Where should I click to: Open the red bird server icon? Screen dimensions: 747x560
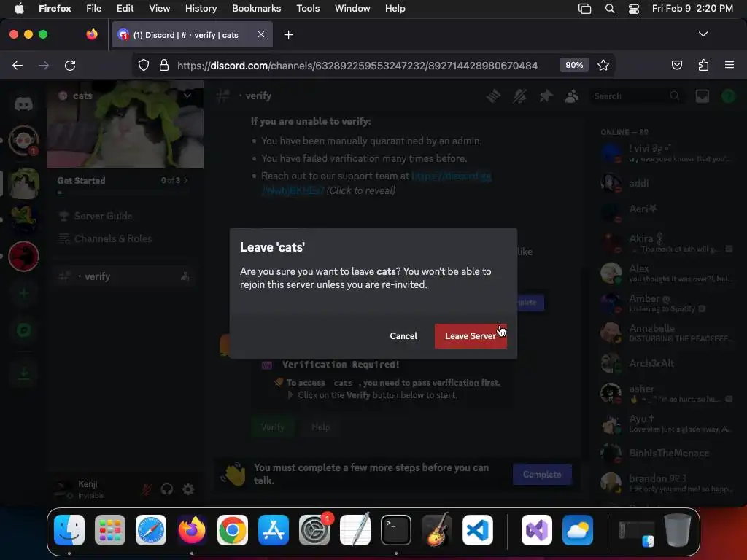coord(23,256)
